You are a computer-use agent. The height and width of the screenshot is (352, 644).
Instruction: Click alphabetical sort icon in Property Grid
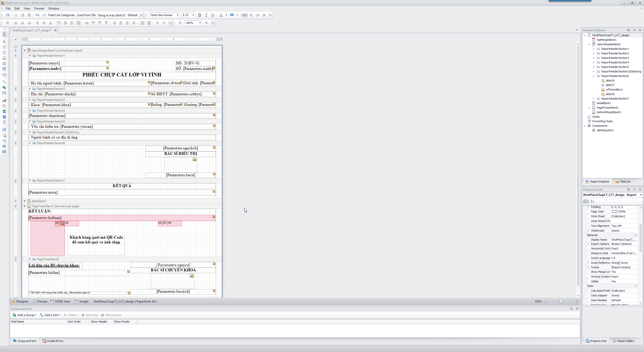coord(592,201)
